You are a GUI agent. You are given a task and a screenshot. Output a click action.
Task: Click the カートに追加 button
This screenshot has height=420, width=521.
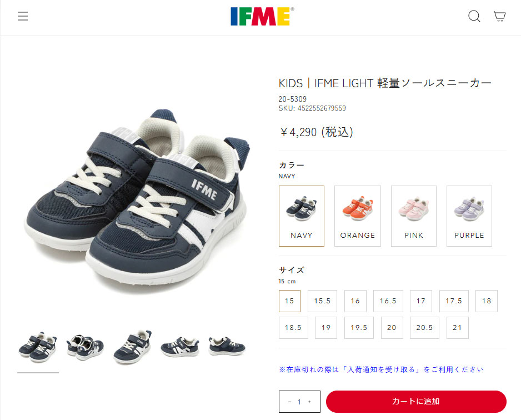pyautogui.click(x=416, y=402)
